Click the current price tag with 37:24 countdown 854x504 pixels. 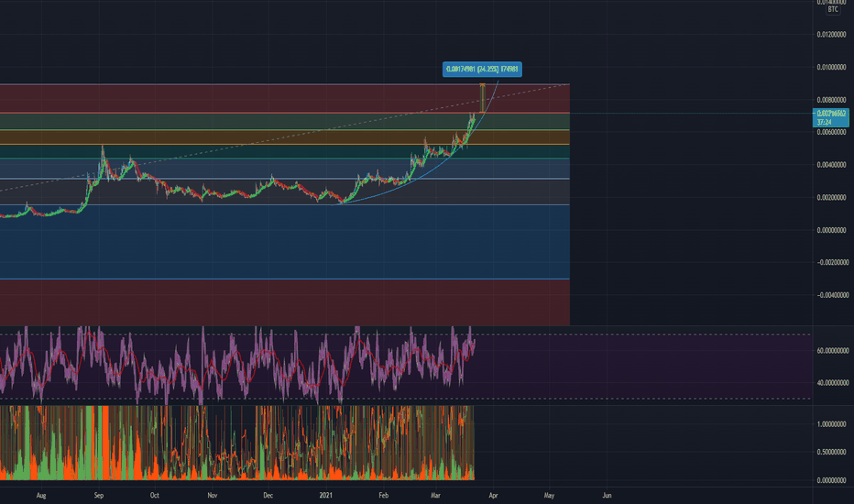tap(830, 117)
